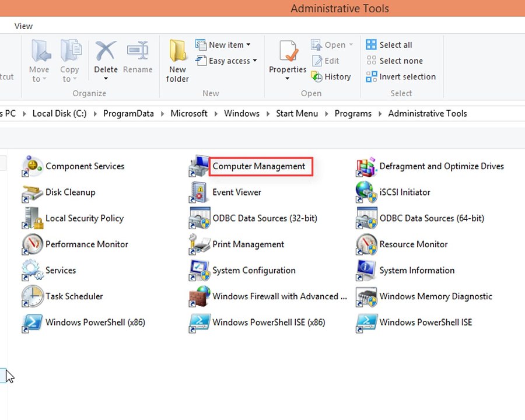
Task: Expand breadcrumb arrow after Start Menu
Action: (327, 114)
